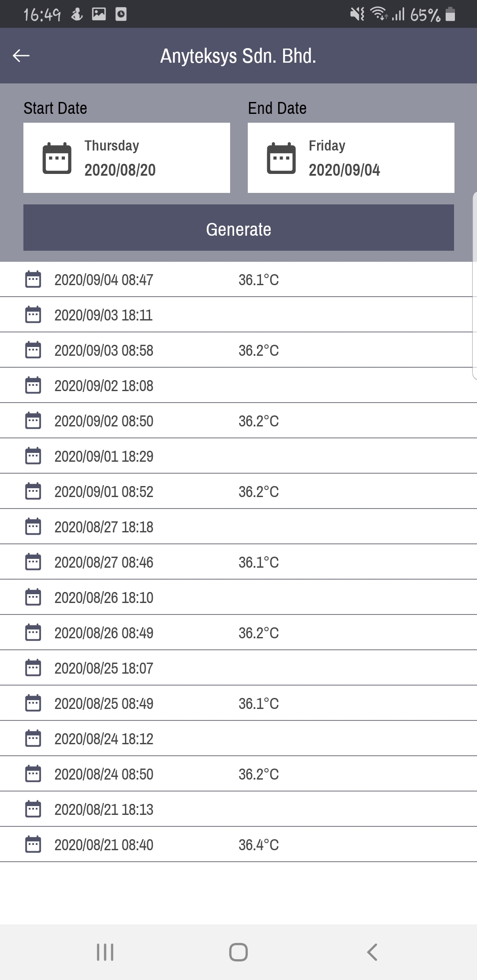This screenshot has width=477, height=980.
Task: Click calendar icon beside 2020/08/27 18:18 entry
Action: [33, 527]
